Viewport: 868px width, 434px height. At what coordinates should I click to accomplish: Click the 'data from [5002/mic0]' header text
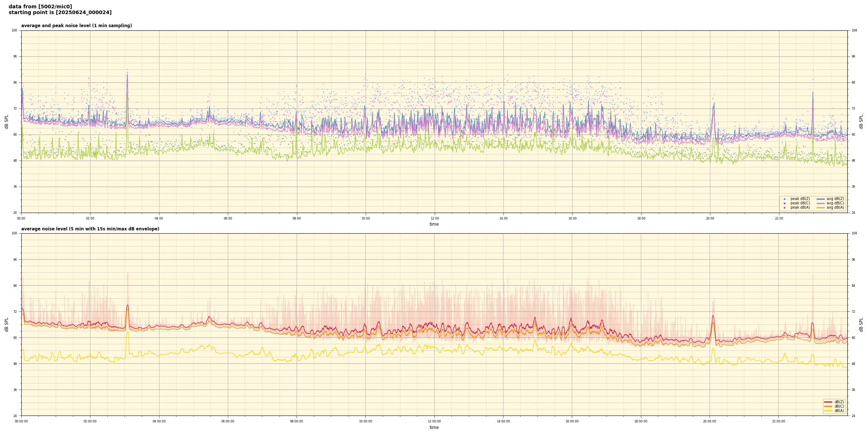(x=40, y=7)
